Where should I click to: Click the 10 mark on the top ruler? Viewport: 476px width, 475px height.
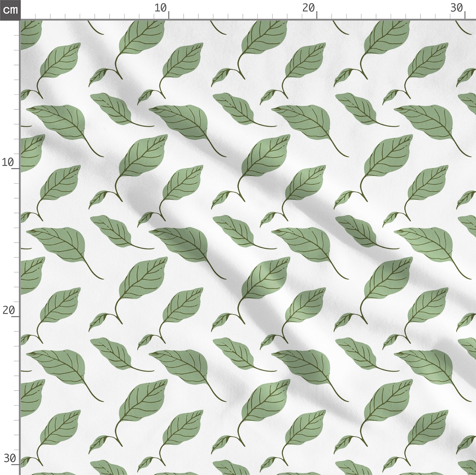click(x=160, y=8)
